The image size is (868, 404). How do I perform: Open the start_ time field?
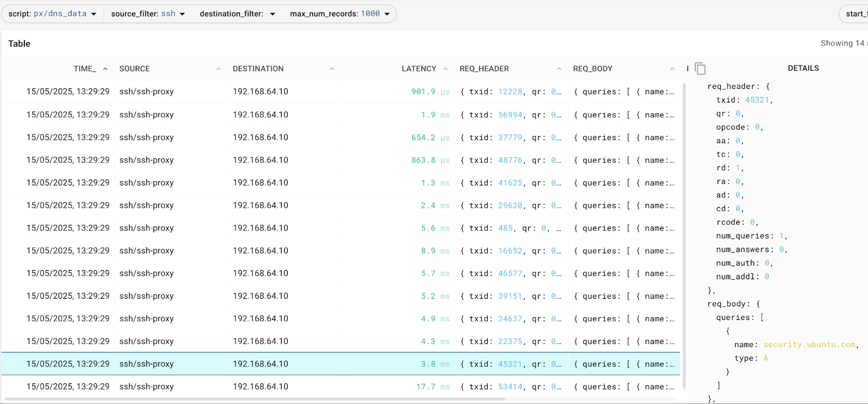[854, 14]
